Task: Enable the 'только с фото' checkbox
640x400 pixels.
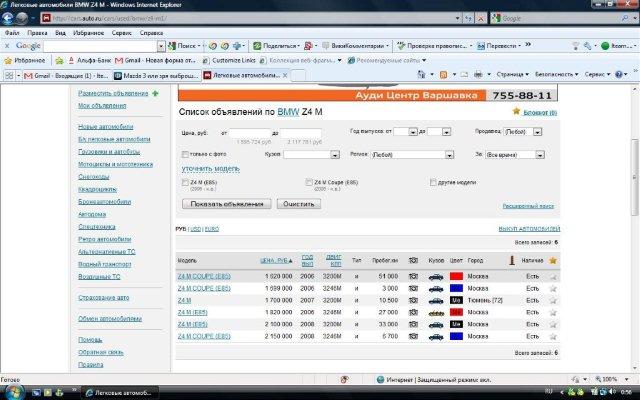Action: point(186,155)
